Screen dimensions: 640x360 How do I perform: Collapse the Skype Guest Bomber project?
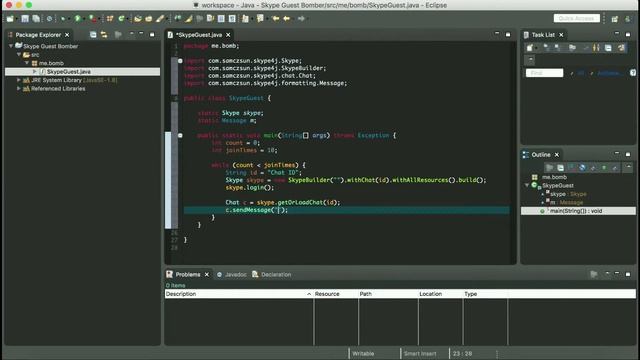click(x=11, y=46)
